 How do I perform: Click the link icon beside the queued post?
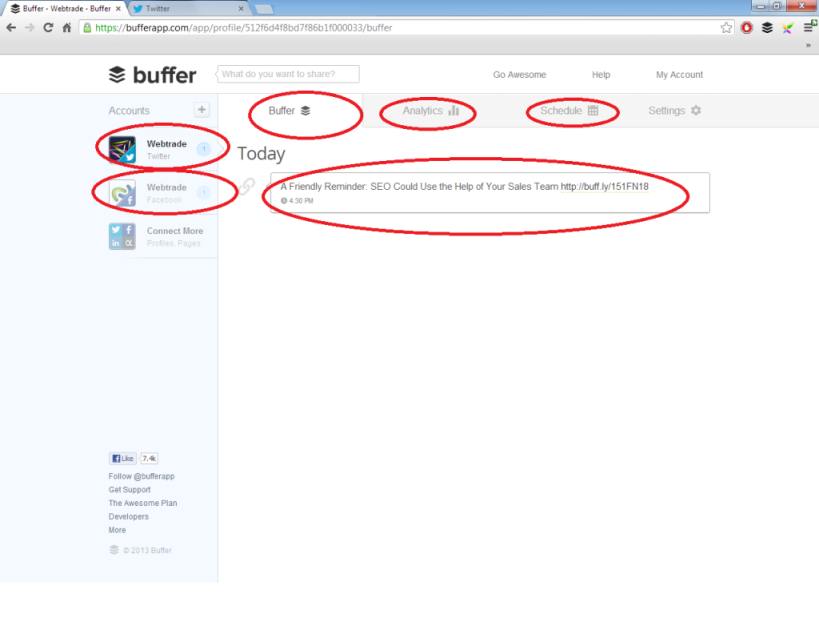point(247,185)
